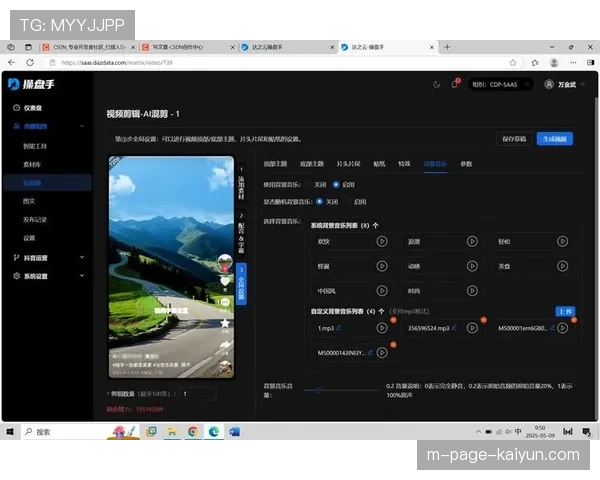Go back using browser back arrow
Image resolution: width=600 pixels, height=480 pixels.
click(x=12, y=62)
